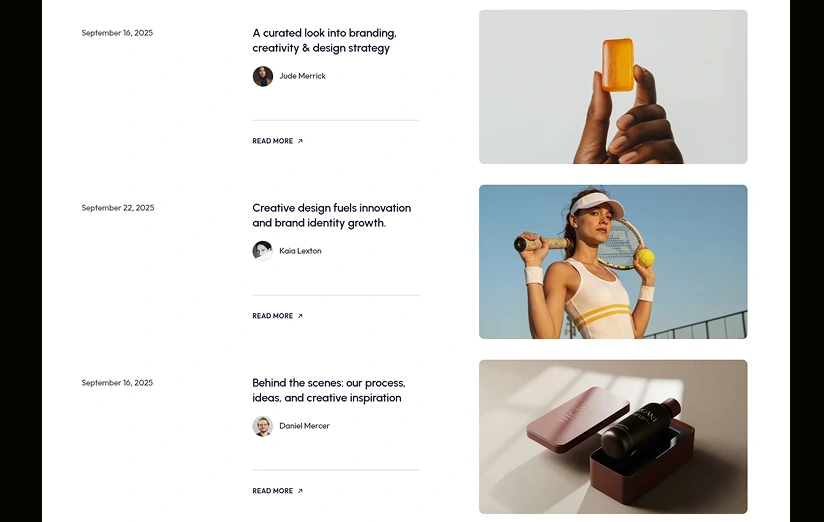
Task: Open Jude Merrick's avatar photo
Action: pos(263,76)
